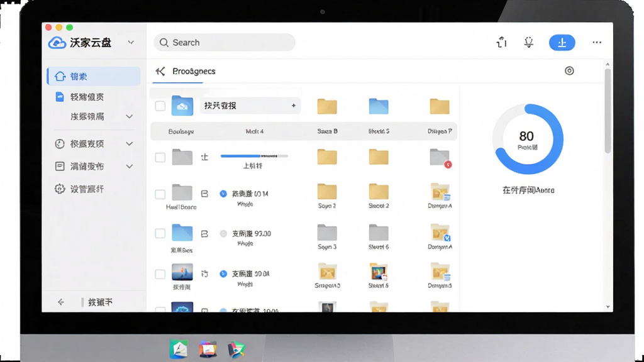Image resolution: width=644 pixels, height=362 pixels.
Task: Open the home icon item in the sidebar
Action: click(60, 76)
